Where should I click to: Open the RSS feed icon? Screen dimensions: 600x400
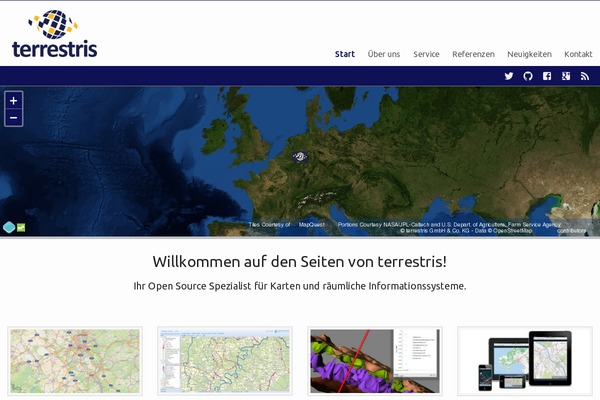tap(585, 76)
